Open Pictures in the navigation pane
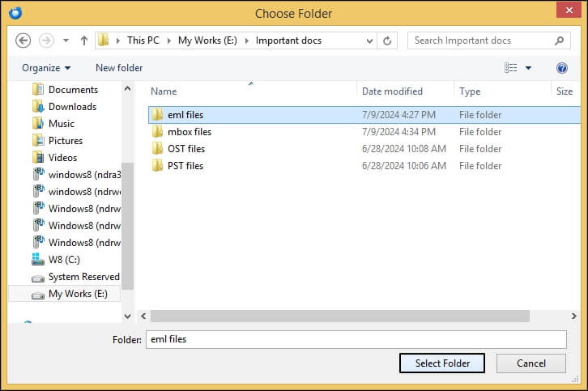The width and height of the screenshot is (588, 391). pos(66,141)
